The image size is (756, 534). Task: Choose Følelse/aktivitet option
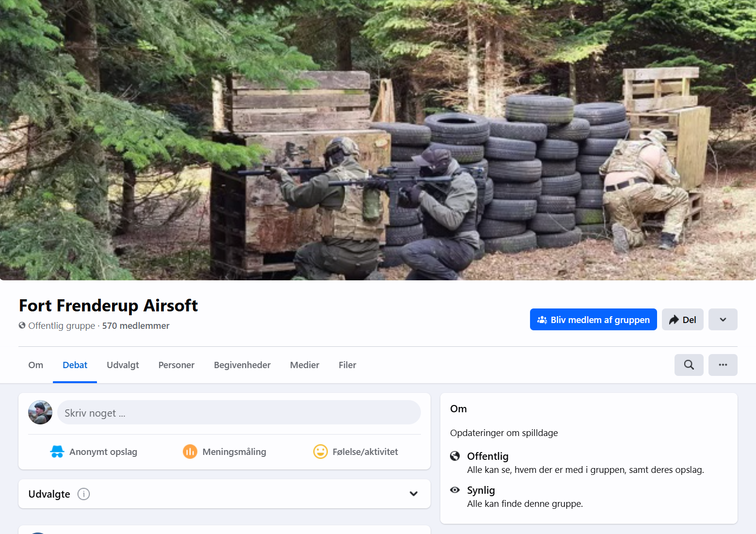(355, 452)
